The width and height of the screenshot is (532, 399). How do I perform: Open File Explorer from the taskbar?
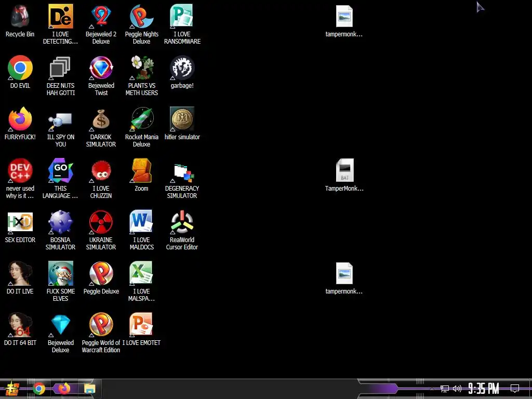(x=90, y=389)
